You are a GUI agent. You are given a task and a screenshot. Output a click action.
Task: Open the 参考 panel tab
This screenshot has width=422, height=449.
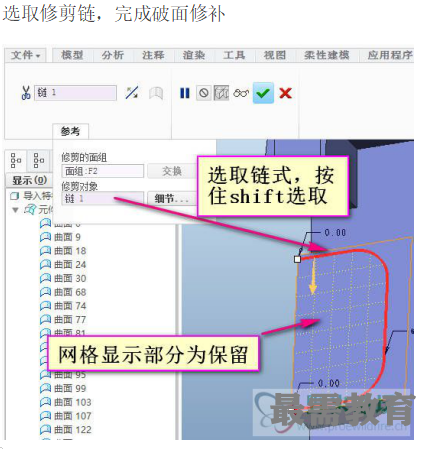[70, 131]
